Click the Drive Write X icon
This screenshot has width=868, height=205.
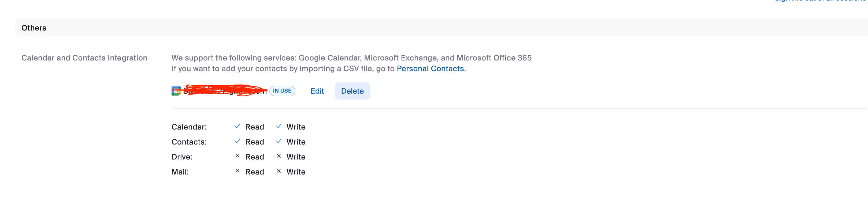[x=279, y=156]
